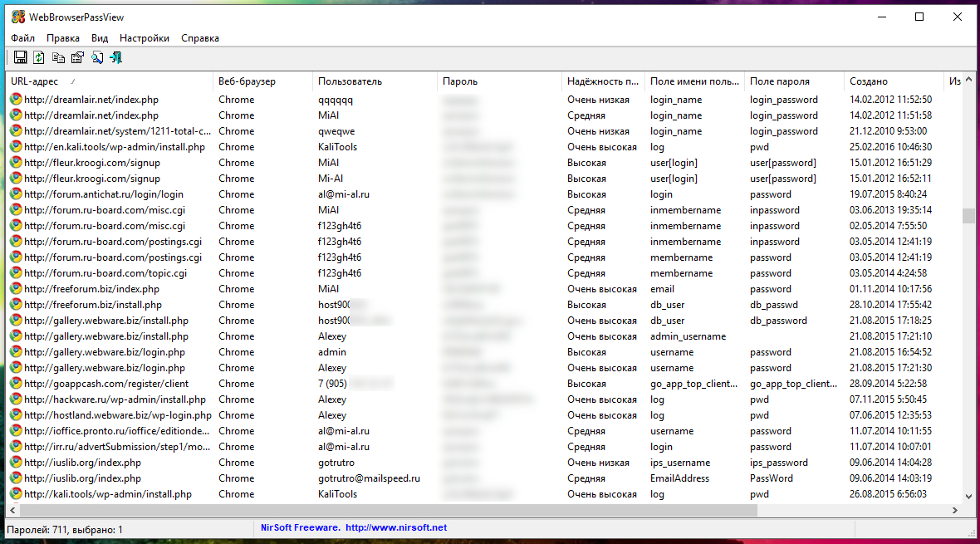Open the Справка menu
Viewport: 980px width, 544px height.
(x=200, y=38)
